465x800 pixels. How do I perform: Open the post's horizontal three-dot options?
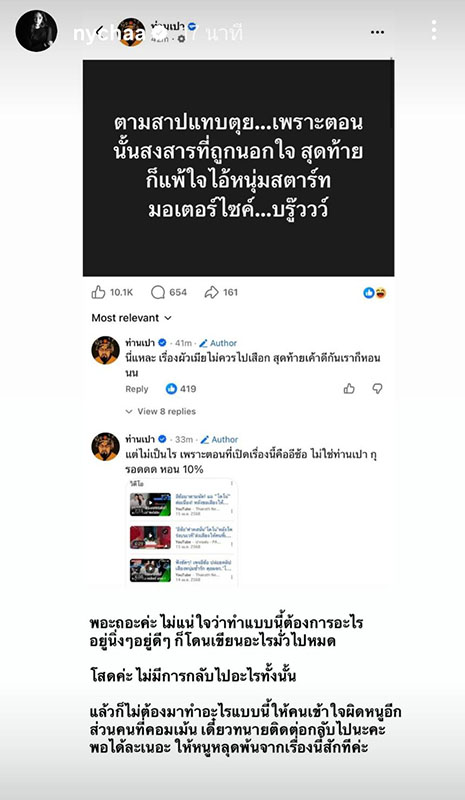(x=377, y=32)
